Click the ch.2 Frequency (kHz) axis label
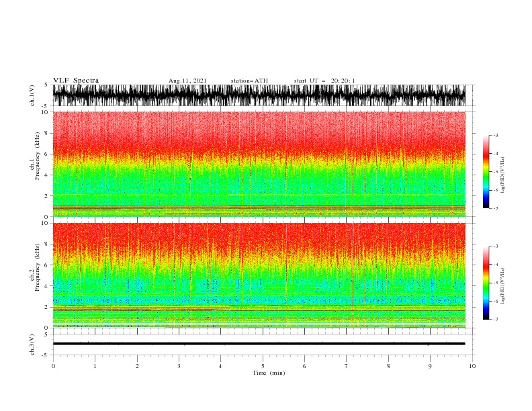532x411 pixels. [35, 275]
